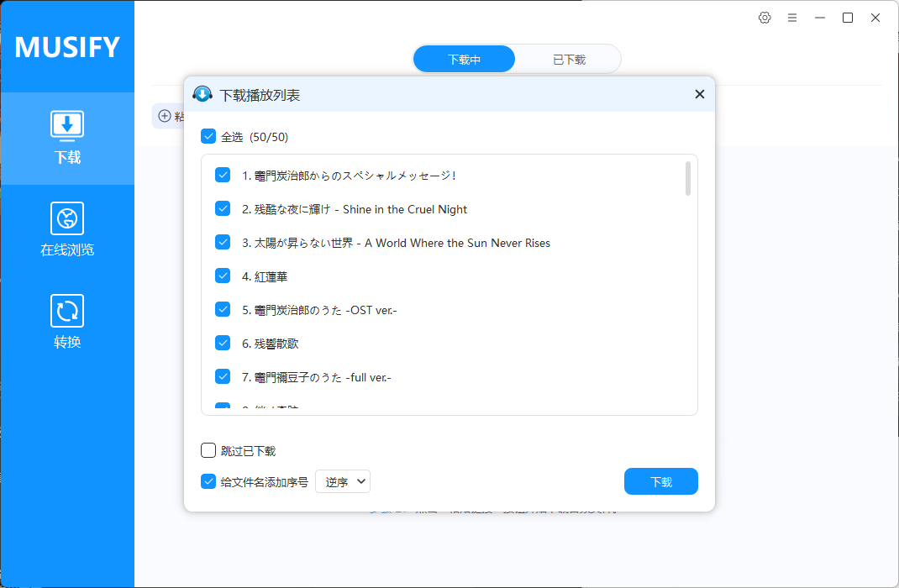Screen dimensions: 899x588
Task: Uncheck track 3 A World Where the Sun Never Rises
Action: pyautogui.click(x=223, y=243)
